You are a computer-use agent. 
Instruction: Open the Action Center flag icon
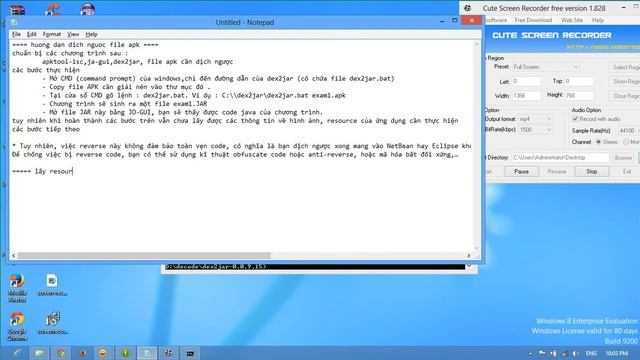pos(542,353)
